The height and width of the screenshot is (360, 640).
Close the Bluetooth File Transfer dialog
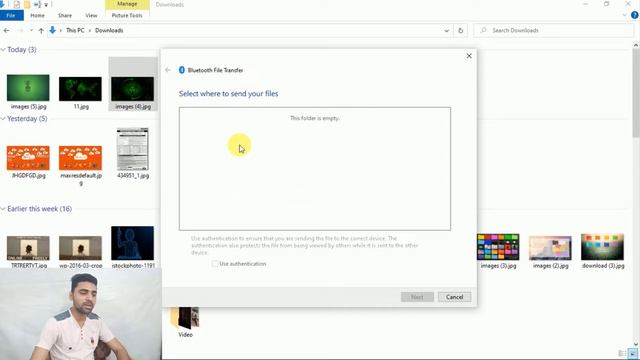[469, 56]
